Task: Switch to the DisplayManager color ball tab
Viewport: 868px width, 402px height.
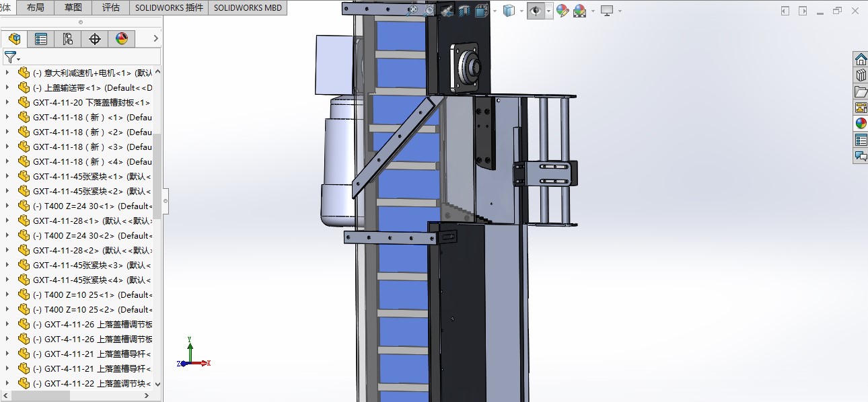Action: pos(122,39)
